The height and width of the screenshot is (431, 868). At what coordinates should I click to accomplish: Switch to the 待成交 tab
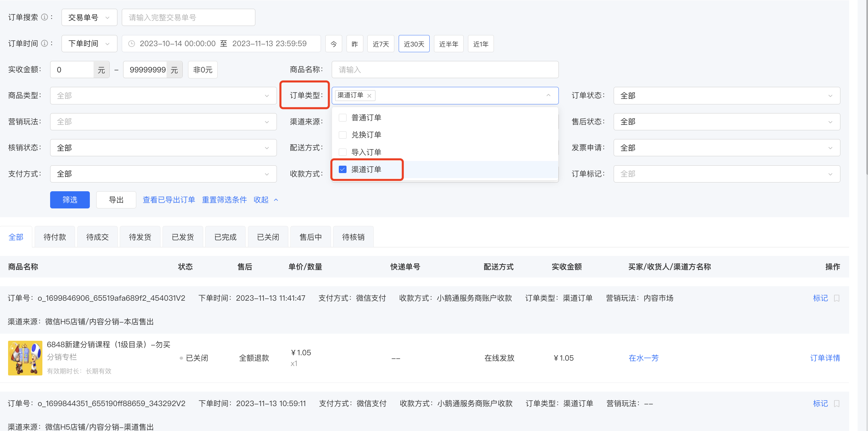point(97,237)
